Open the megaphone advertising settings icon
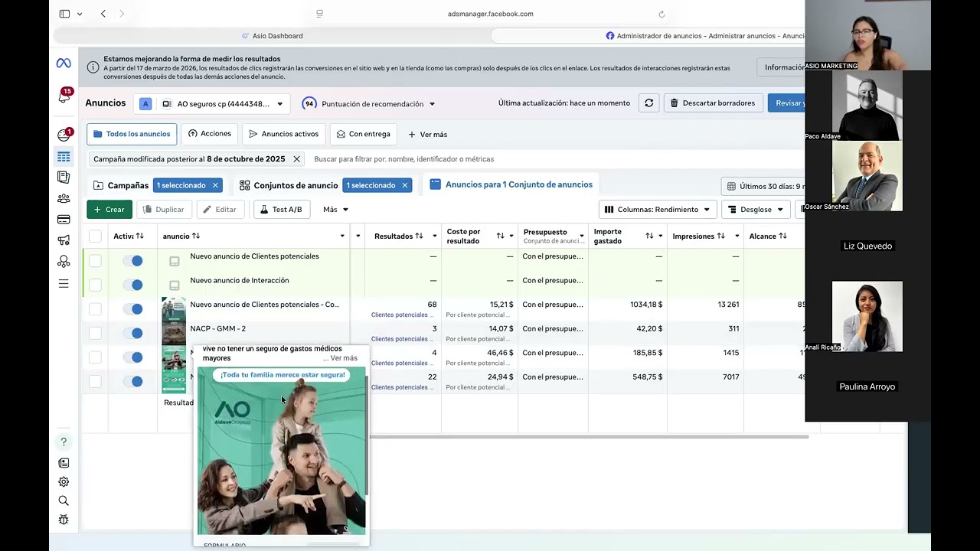980x551 pixels. [x=64, y=240]
